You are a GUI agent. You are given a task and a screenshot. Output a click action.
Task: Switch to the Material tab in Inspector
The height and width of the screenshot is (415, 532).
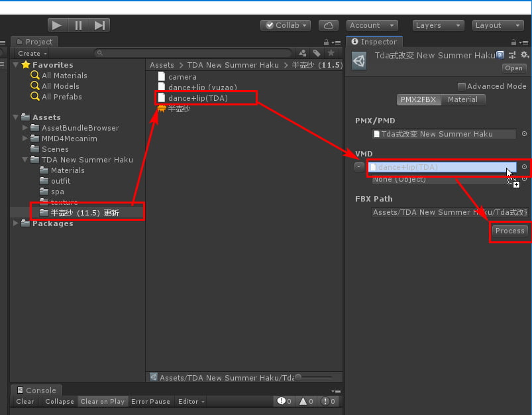click(462, 99)
